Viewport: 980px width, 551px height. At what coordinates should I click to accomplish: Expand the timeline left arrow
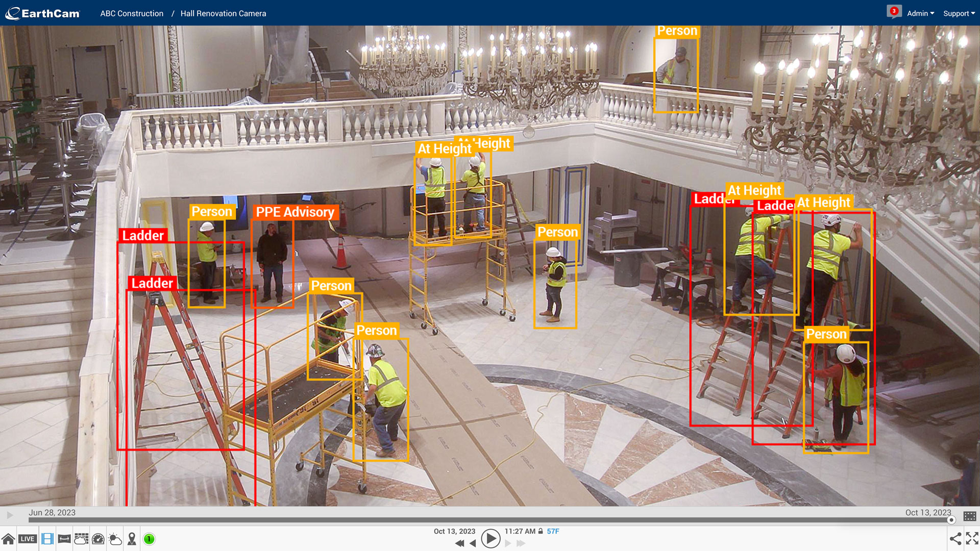coord(10,515)
